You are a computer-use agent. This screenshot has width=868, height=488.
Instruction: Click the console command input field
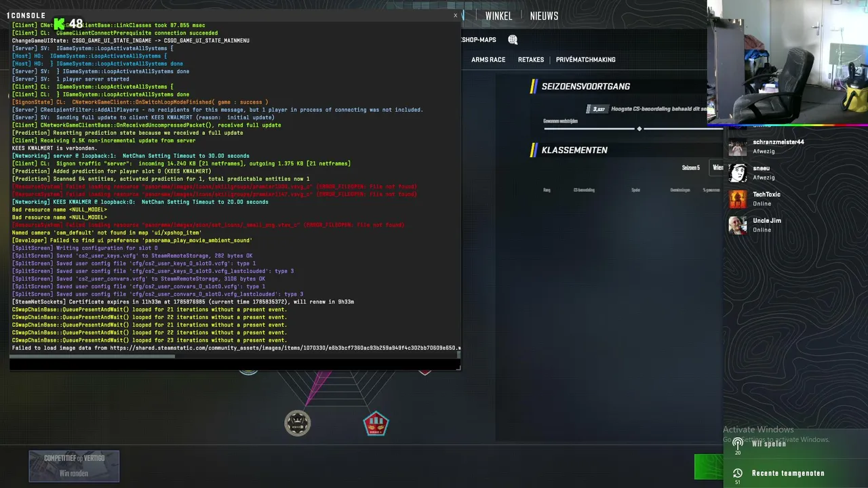coord(235,364)
